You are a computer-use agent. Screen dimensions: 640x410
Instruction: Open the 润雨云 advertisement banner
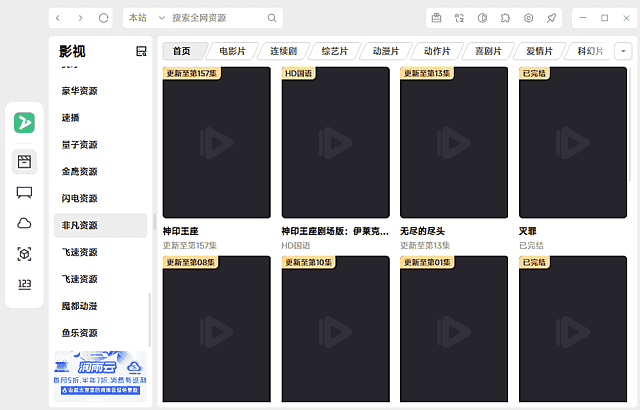pyautogui.click(x=100, y=376)
